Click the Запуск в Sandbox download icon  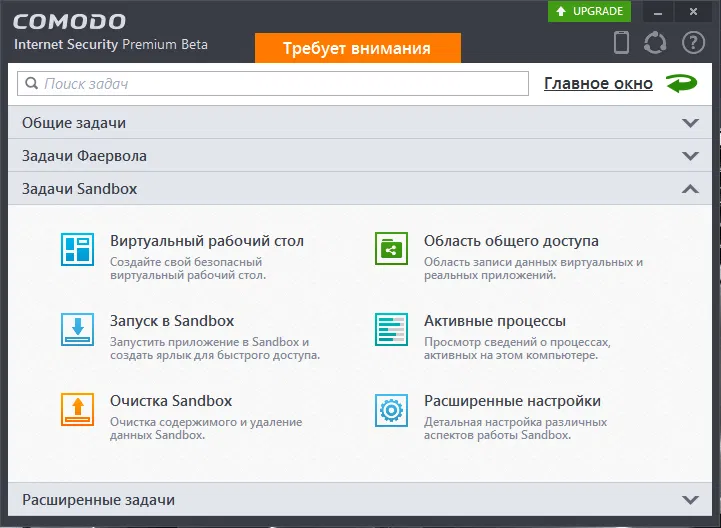[x=77, y=329]
